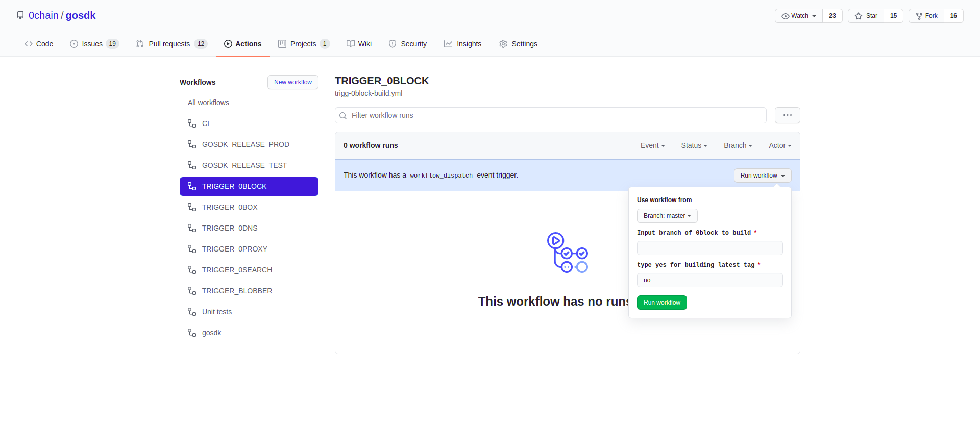
Task: Open the TRIGGER_0BOX workflow
Action: coord(249,207)
